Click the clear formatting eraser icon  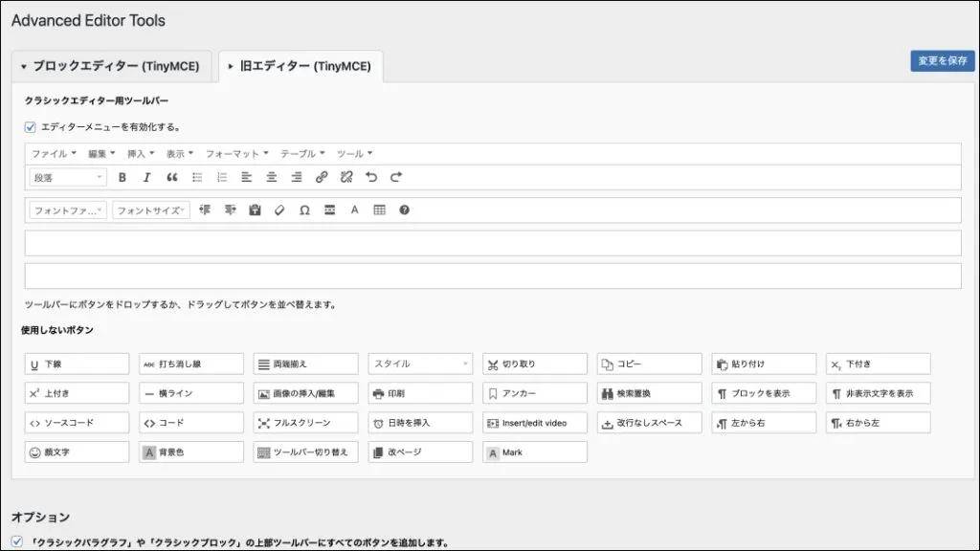coord(279,209)
